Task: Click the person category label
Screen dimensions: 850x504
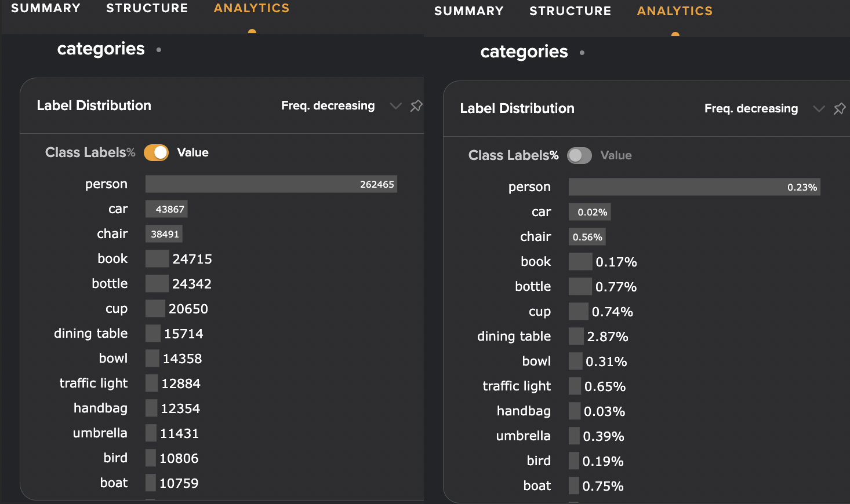Action: [x=106, y=184]
